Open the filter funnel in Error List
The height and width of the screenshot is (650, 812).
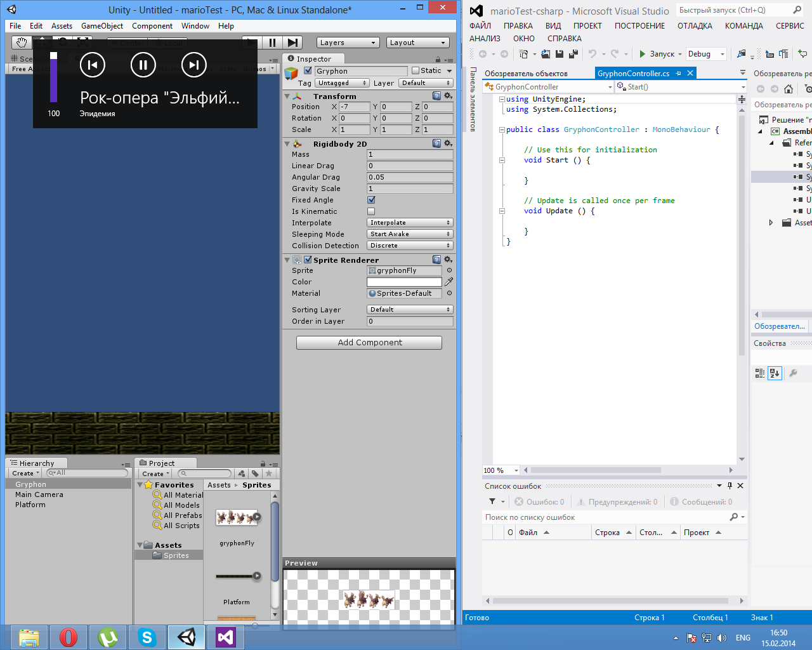[492, 501]
